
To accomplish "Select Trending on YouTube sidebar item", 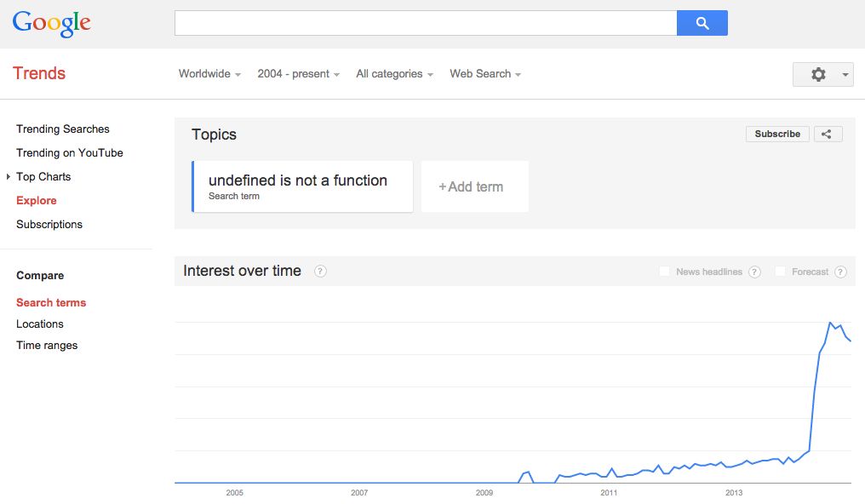I will (70, 153).
